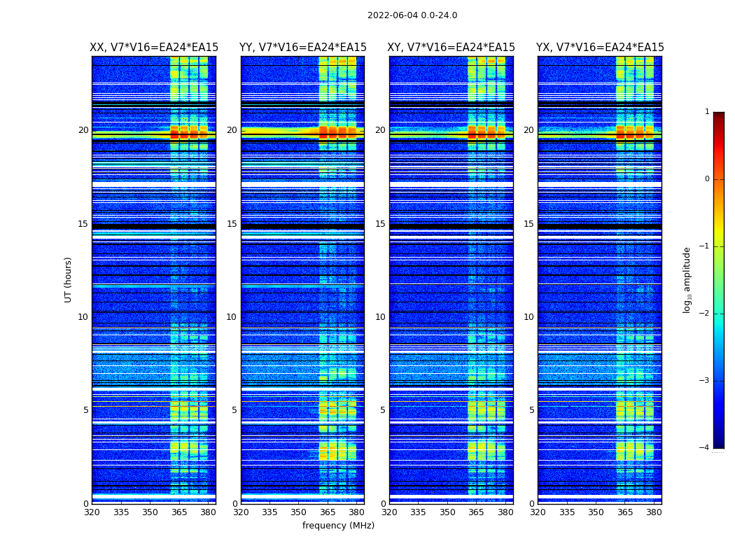The height and width of the screenshot is (560, 735).
Task: Click the '5' hour tick of XX panel
Action: (86, 410)
